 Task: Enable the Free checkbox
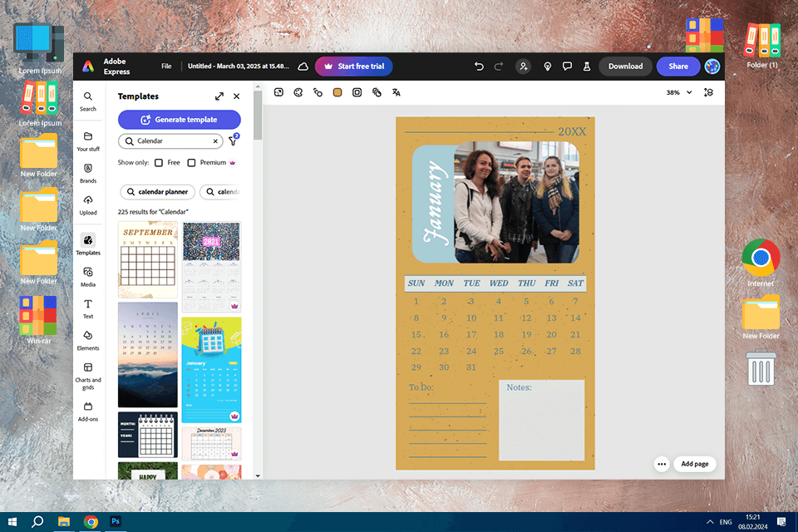(159, 162)
